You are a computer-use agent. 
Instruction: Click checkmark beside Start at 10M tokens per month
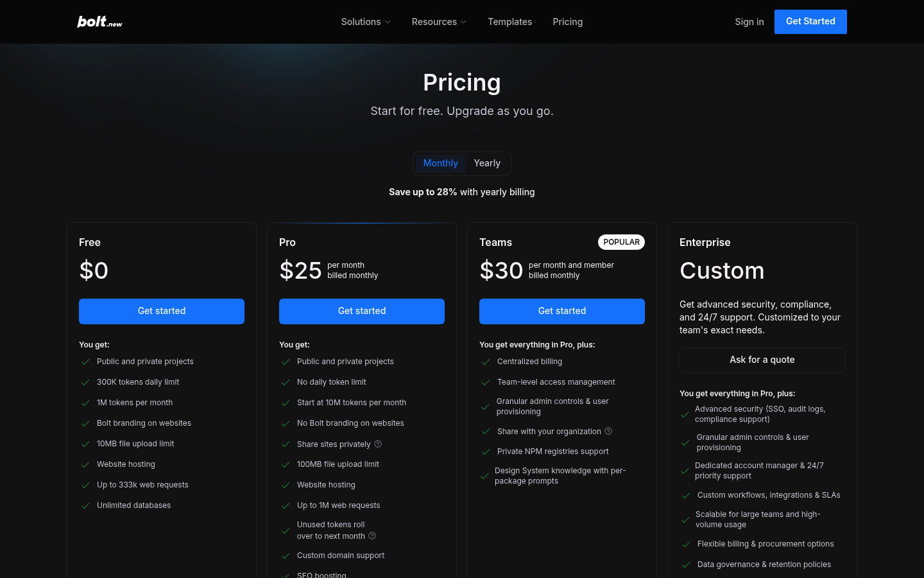(286, 403)
